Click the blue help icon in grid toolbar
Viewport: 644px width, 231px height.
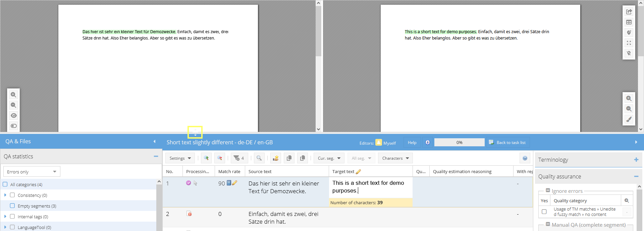click(525, 158)
